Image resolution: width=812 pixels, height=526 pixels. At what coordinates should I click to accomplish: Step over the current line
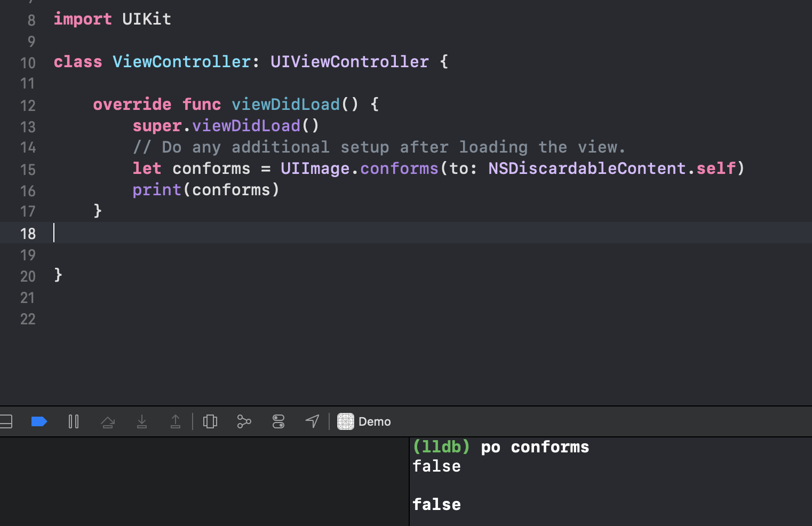(108, 421)
